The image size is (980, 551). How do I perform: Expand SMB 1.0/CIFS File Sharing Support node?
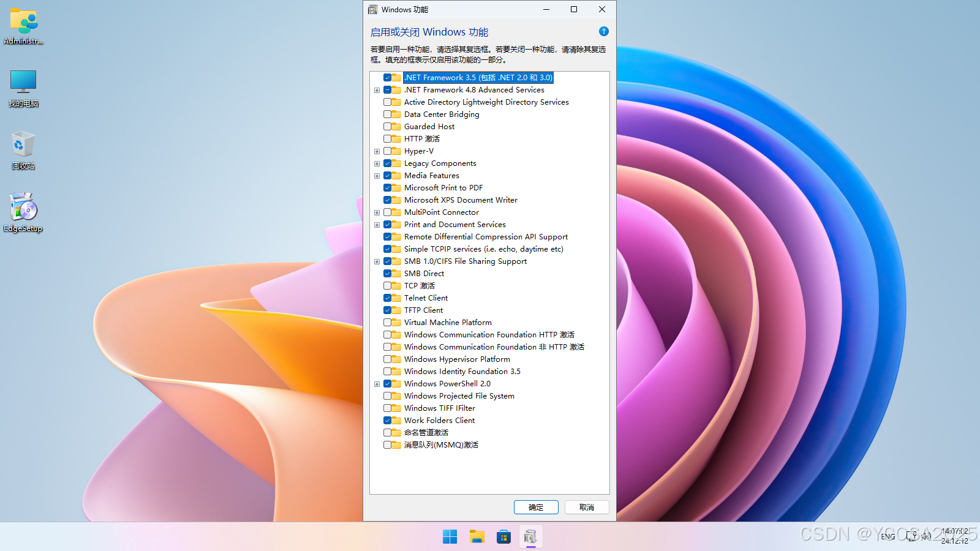click(x=377, y=261)
